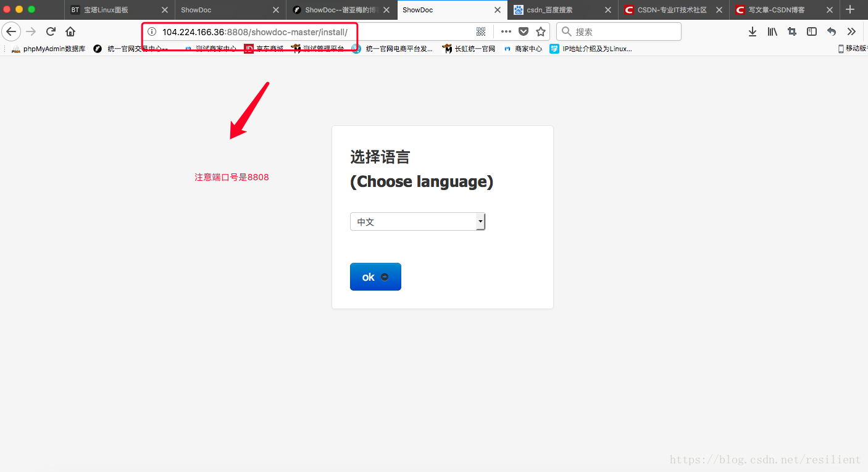Click the undo arrow toolbar icon

tap(832, 31)
